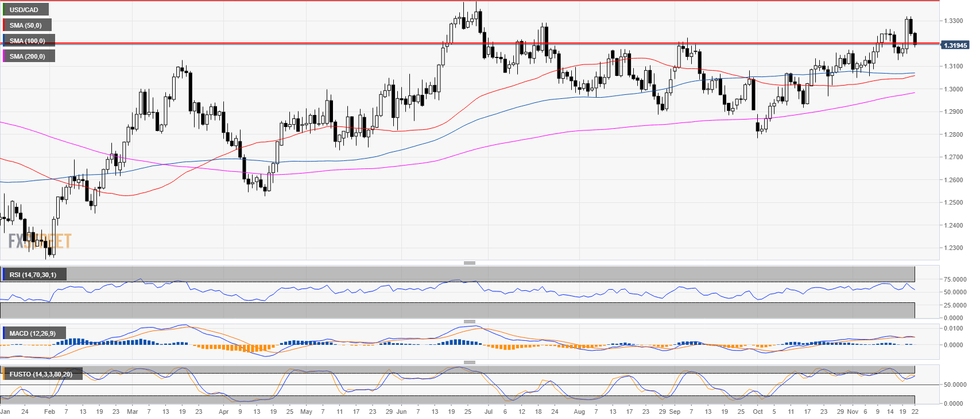Click the Feb label on time axis
This screenshot has width=980, height=419.
[x=49, y=412]
